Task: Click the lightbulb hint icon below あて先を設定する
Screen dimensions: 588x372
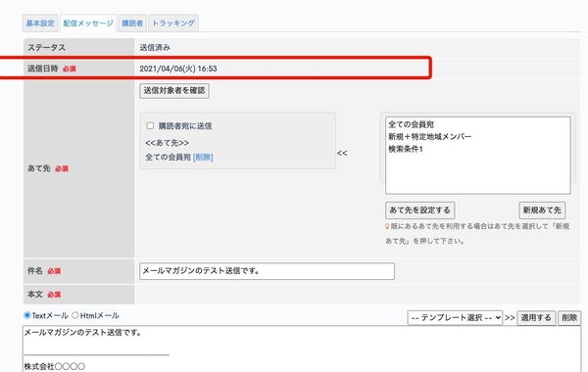Action: 387,227
